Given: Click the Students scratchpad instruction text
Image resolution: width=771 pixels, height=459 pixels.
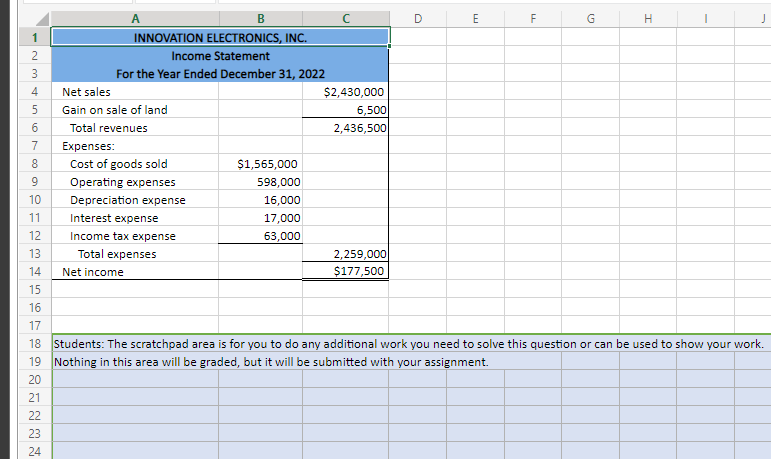Looking at the screenshot, I should (409, 344).
